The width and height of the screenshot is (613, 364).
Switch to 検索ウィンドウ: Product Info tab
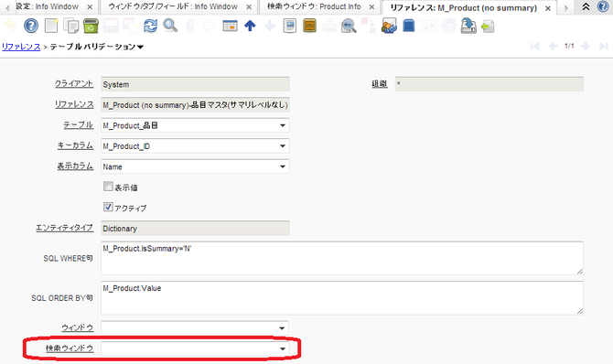[314, 6]
